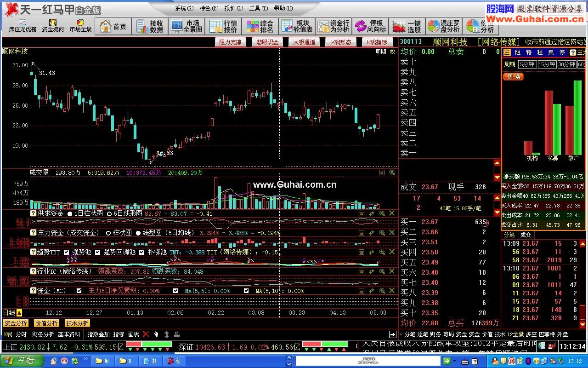This screenshot has height=368, width=588.
Task: Toggle 强势池 checkbox
Action: (x=67, y=252)
